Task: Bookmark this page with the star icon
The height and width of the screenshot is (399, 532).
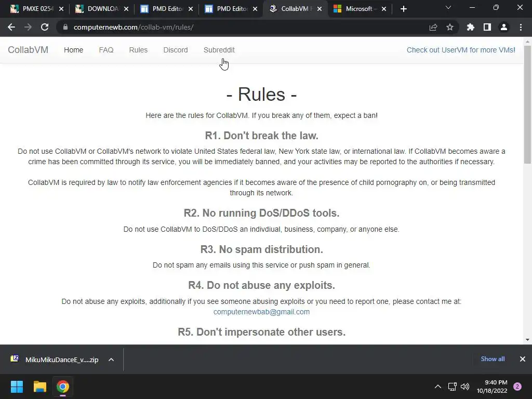Action: pyautogui.click(x=449, y=27)
